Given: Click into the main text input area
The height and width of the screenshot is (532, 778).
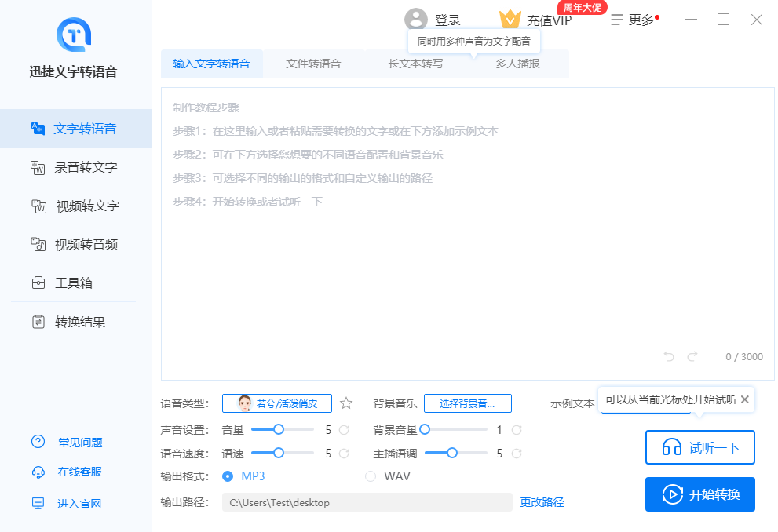Looking at the screenshot, I should pos(467,234).
